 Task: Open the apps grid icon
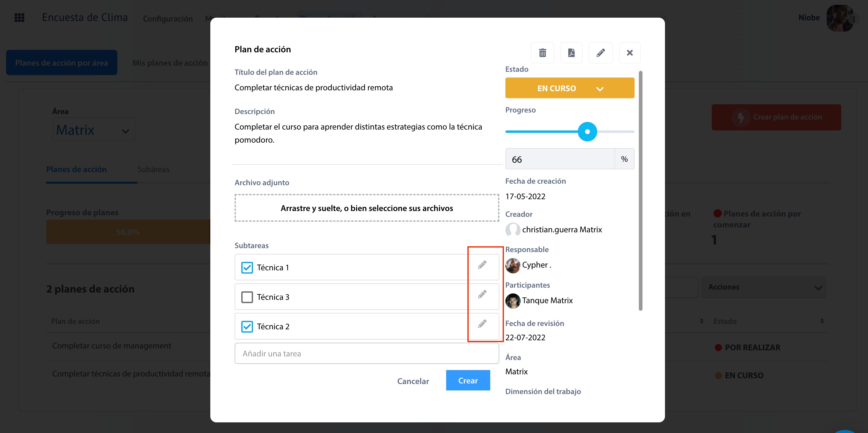19,18
